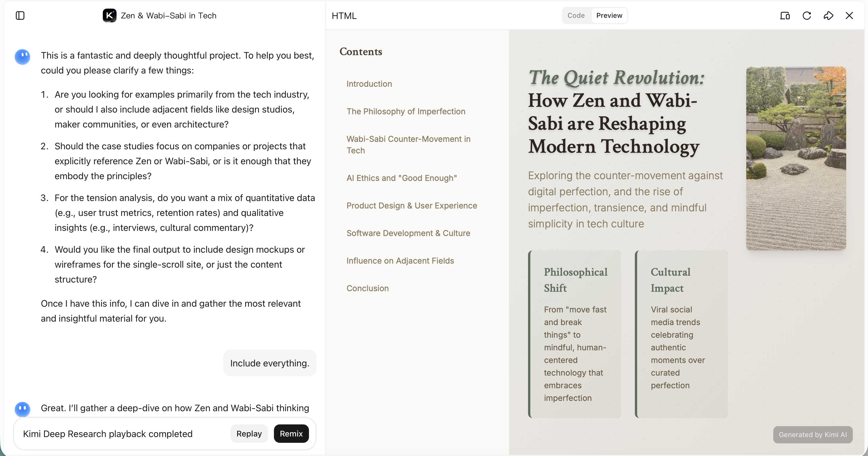Toggle the left sidebar panel icon
This screenshot has width=868, height=456.
point(20,16)
